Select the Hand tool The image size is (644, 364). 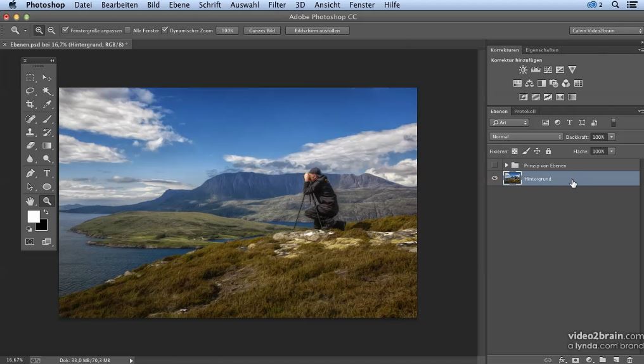30,201
